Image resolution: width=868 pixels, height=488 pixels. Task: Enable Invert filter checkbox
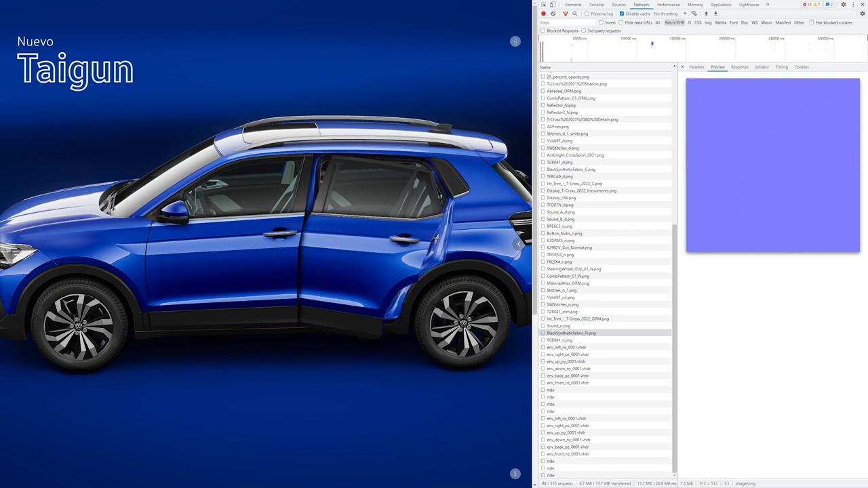click(x=601, y=22)
